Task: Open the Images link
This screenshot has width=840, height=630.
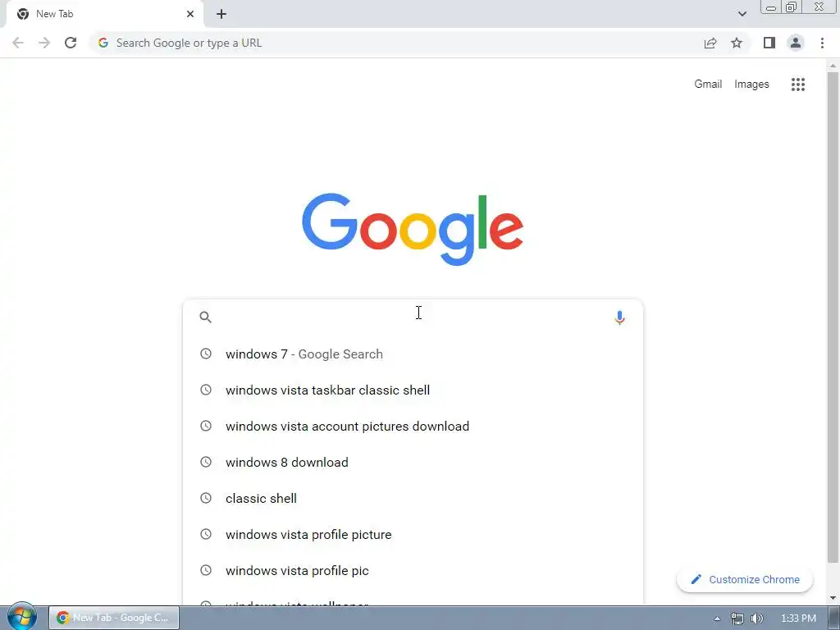Action: coord(751,84)
